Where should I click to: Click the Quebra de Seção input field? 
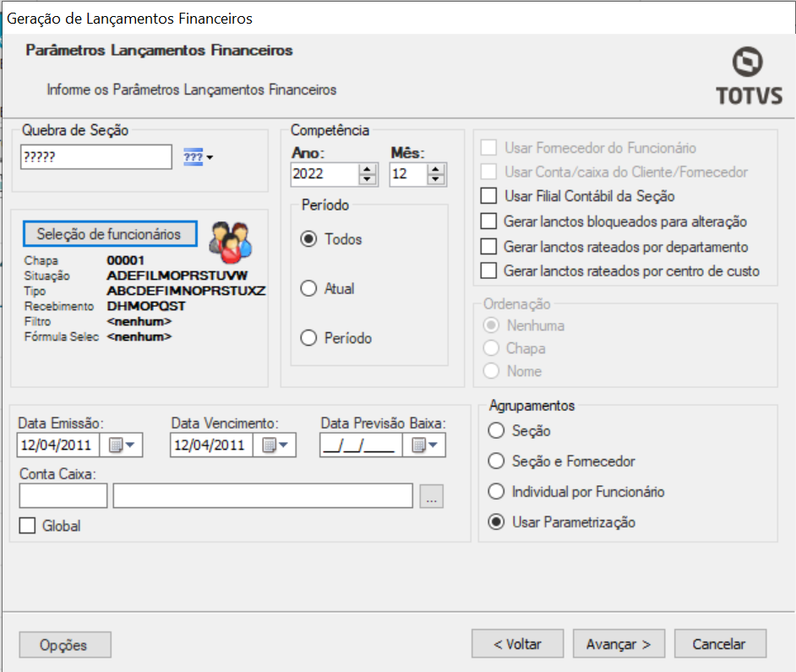pyautogui.click(x=96, y=157)
